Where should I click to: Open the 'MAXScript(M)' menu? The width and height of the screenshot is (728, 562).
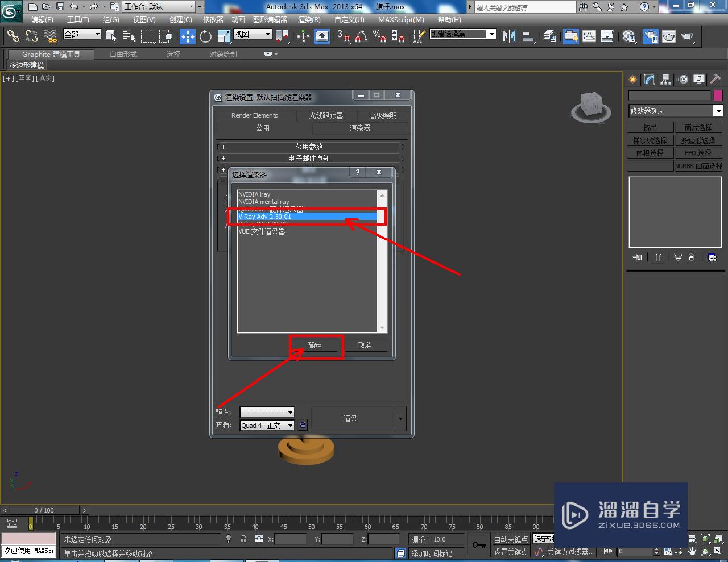pyautogui.click(x=401, y=19)
